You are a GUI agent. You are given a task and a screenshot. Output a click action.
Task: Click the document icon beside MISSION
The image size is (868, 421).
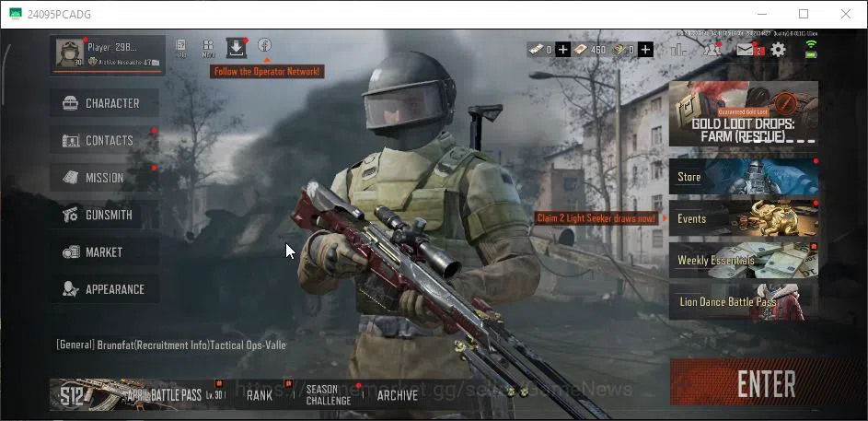coord(70,177)
